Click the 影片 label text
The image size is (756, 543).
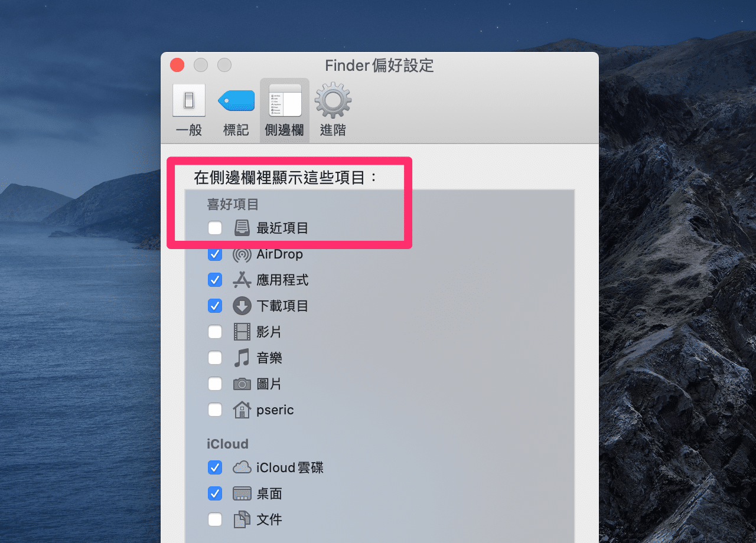click(269, 332)
